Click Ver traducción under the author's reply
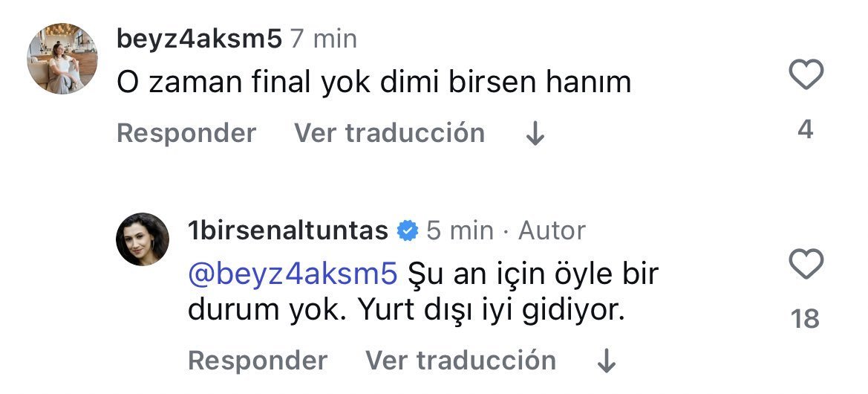The width and height of the screenshot is (868, 394). tap(460, 361)
